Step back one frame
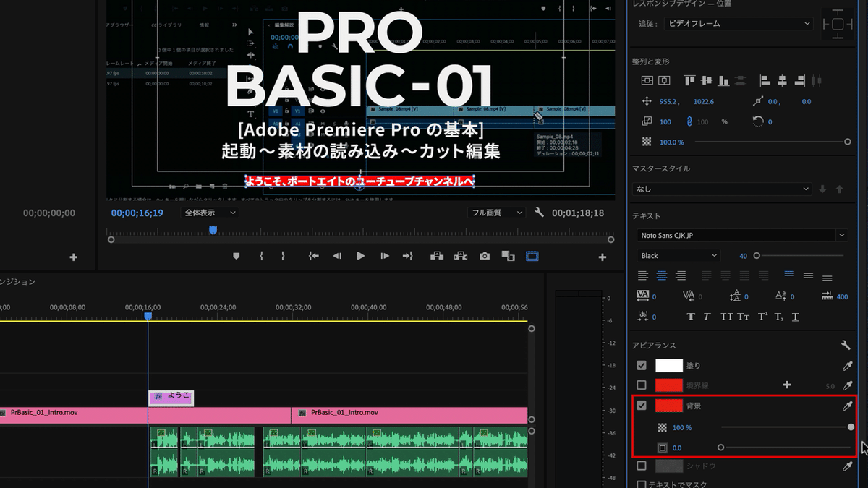868x488 pixels. coord(337,256)
